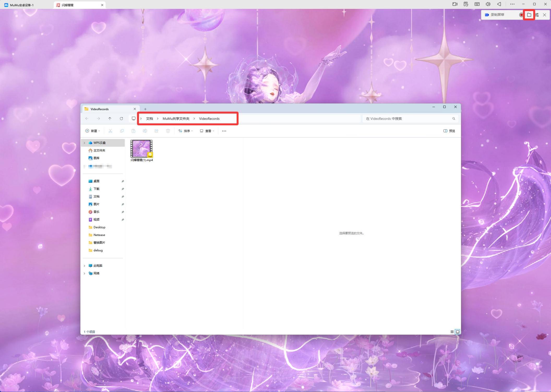Open recorder settings sliders icon

[x=537, y=15]
